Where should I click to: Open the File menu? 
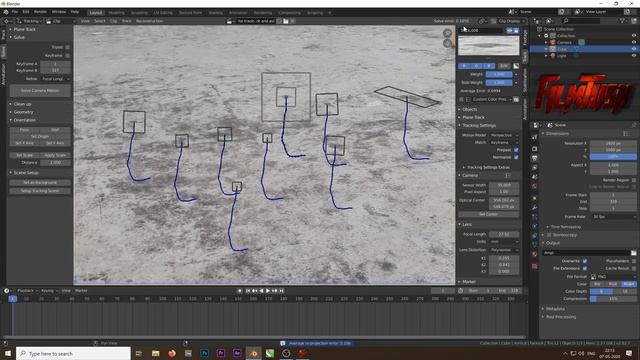[15, 12]
